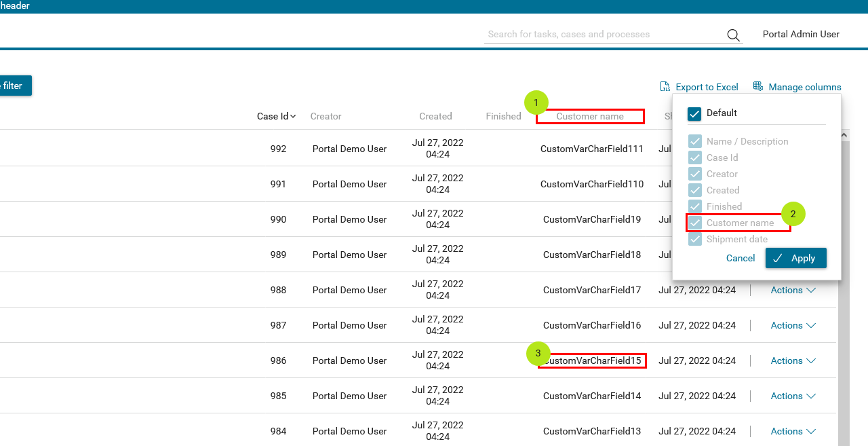
Task: Click the search magnifier icon
Action: (x=733, y=35)
